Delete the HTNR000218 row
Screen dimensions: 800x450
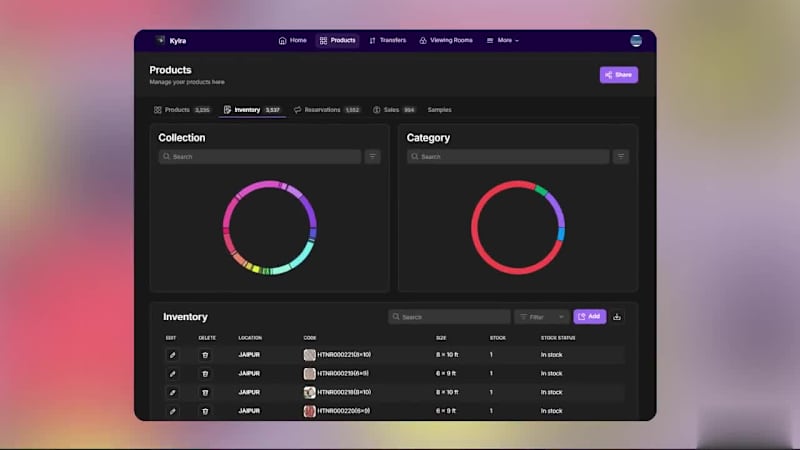205,392
